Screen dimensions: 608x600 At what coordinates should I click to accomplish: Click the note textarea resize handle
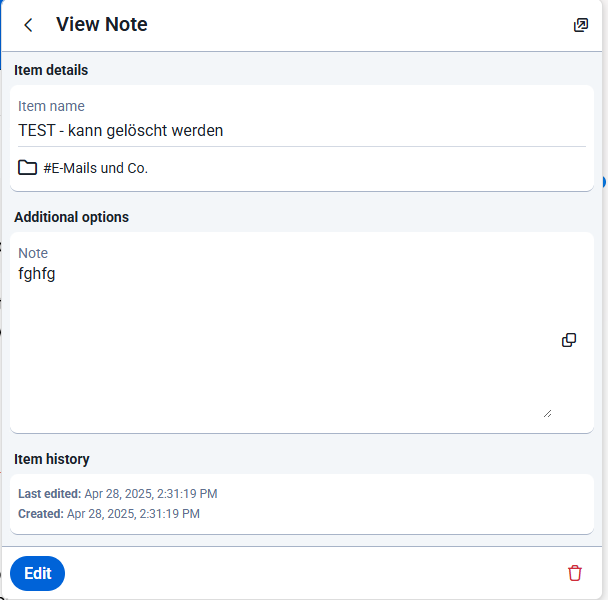coord(547,414)
